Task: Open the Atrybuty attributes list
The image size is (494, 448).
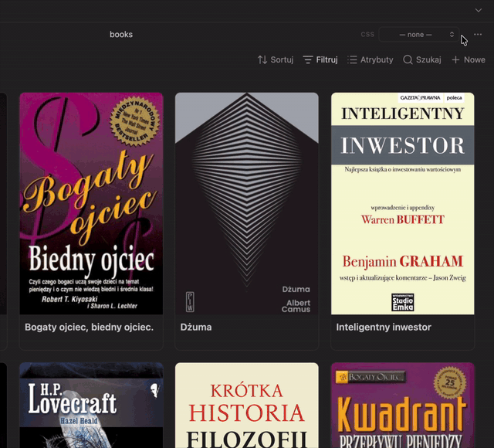Action: coord(370,59)
